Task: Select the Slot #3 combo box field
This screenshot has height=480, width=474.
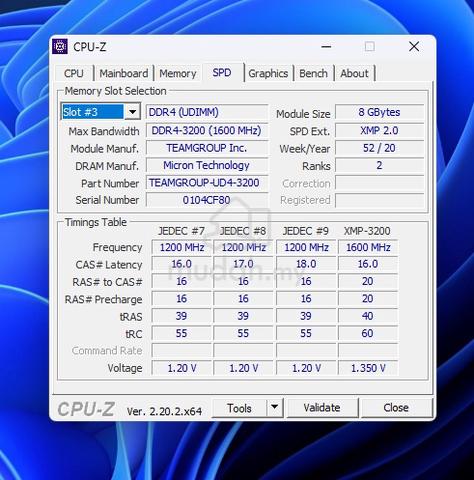Action: pyautogui.click(x=101, y=112)
